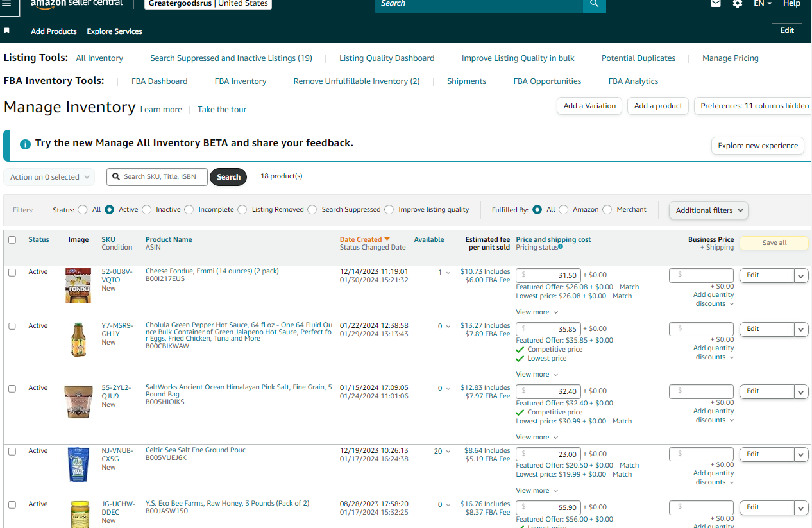Check the SaltWorks Pink Salt row checkbox
Image resolution: width=812 pixels, height=528 pixels.
[12, 389]
